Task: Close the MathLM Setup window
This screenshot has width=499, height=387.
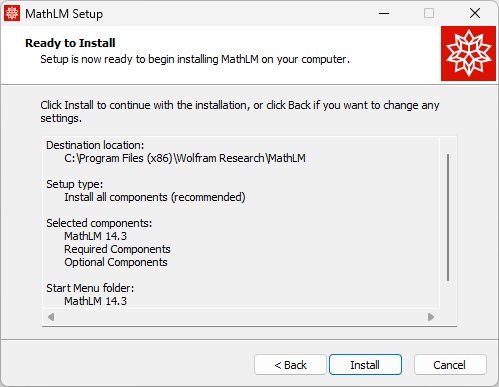Action: tap(475, 13)
